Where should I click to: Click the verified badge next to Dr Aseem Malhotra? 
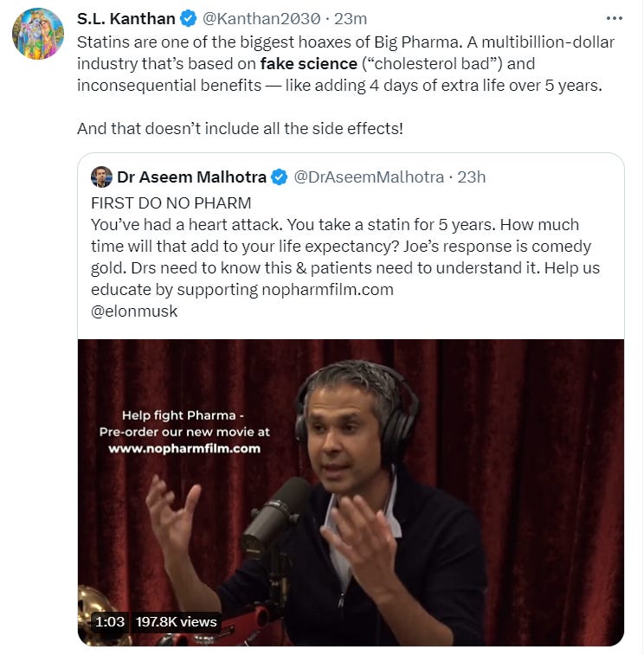(x=280, y=177)
